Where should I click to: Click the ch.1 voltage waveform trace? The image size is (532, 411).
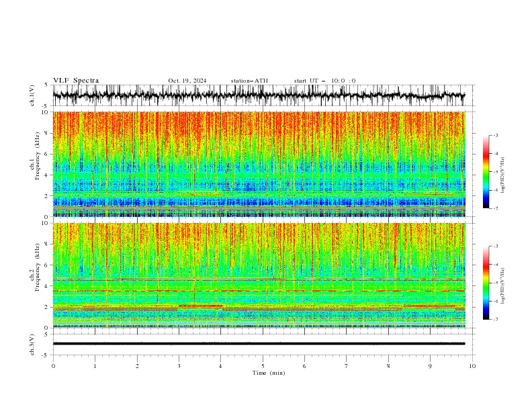click(x=259, y=95)
